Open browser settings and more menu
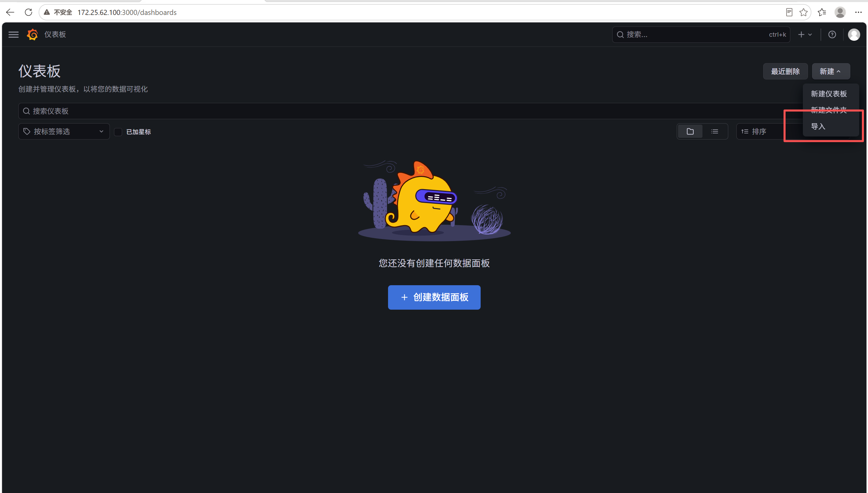The height and width of the screenshot is (493, 868). (x=859, y=13)
